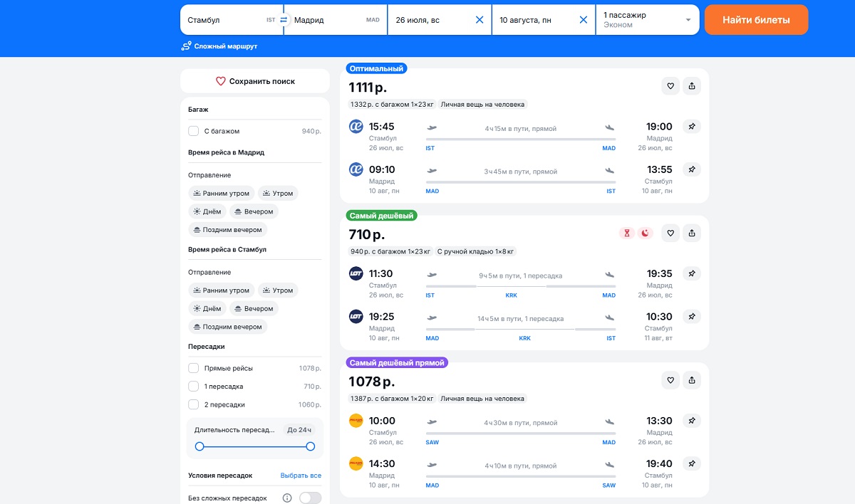Select Вечером for flight to Стамбул
Image resolution: width=855 pixels, height=504 pixels.
pos(254,309)
